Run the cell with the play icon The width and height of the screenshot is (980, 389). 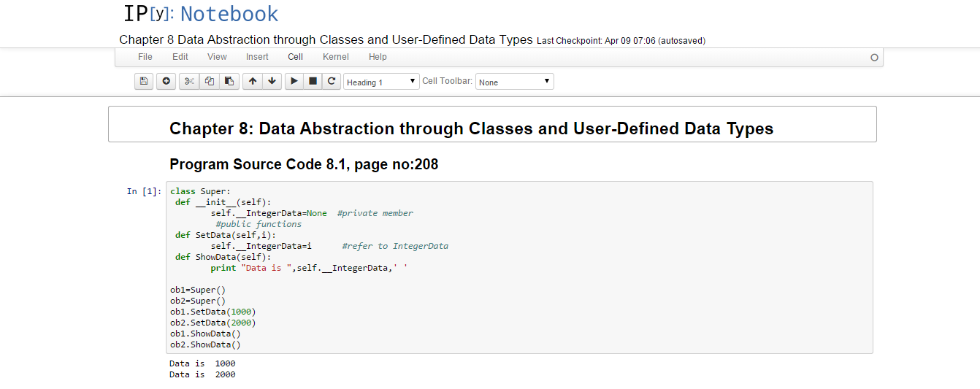tap(294, 81)
